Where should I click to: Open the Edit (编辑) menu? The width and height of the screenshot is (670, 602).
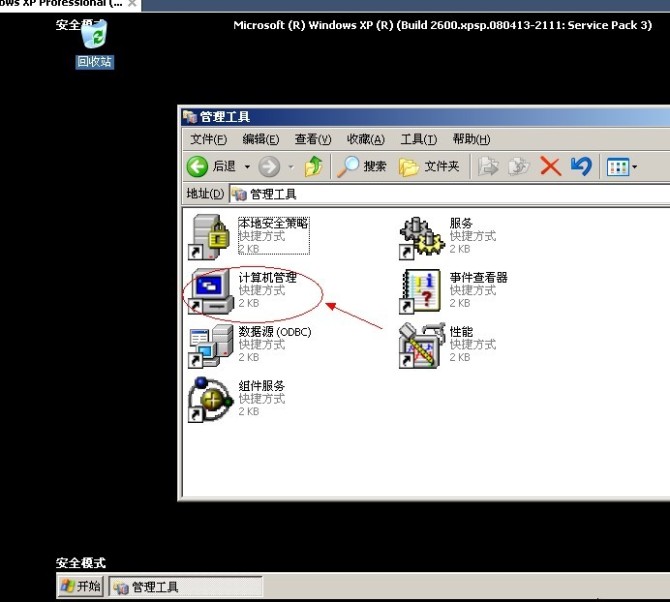click(x=261, y=139)
